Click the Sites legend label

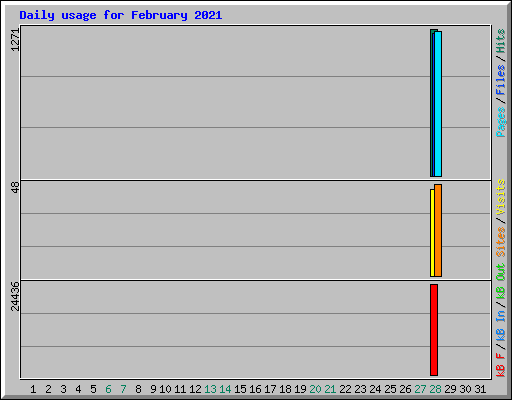500,242
